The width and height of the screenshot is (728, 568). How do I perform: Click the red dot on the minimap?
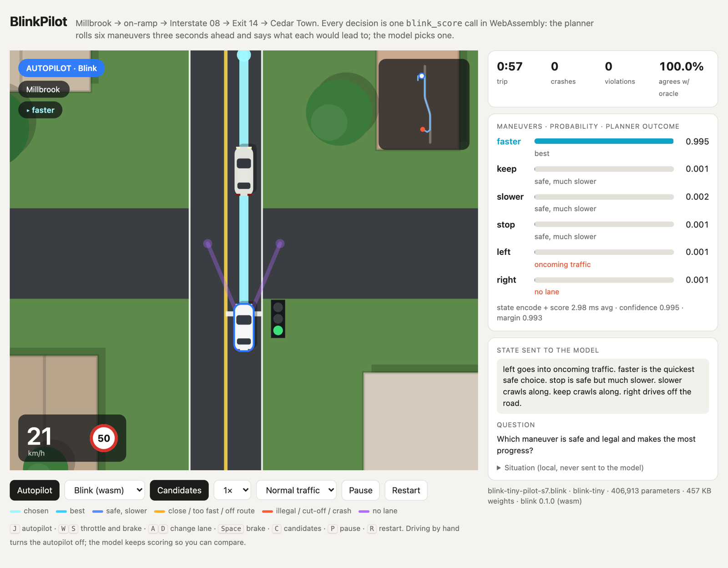click(423, 129)
